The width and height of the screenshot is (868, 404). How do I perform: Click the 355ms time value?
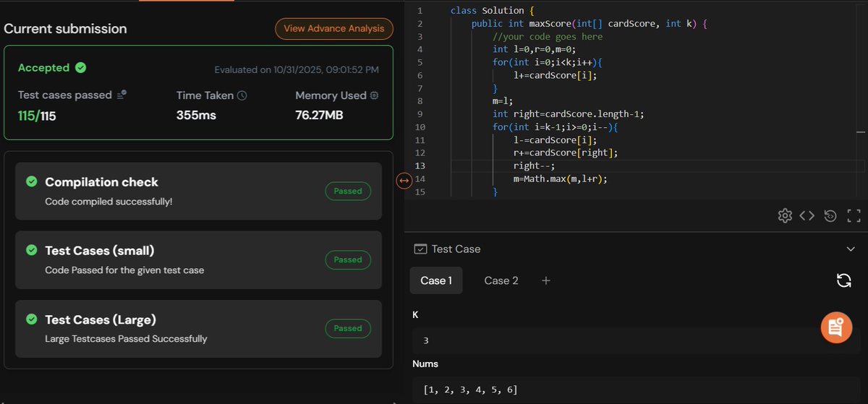point(196,115)
